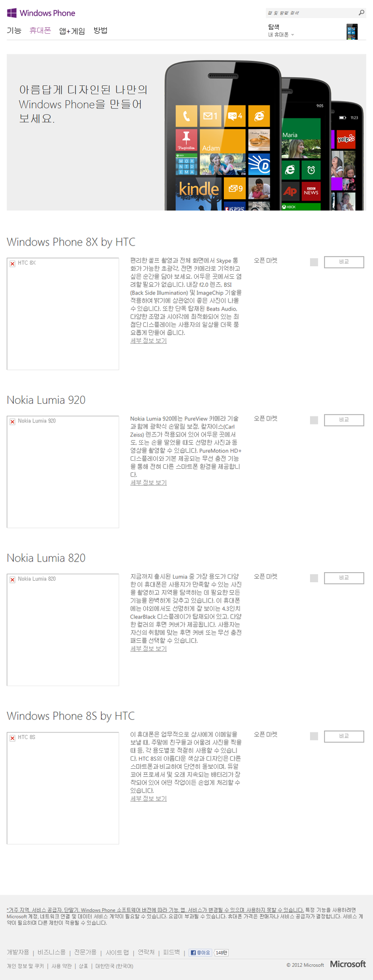
Task: Click the Facebook like button in the footer
Action: click(201, 952)
